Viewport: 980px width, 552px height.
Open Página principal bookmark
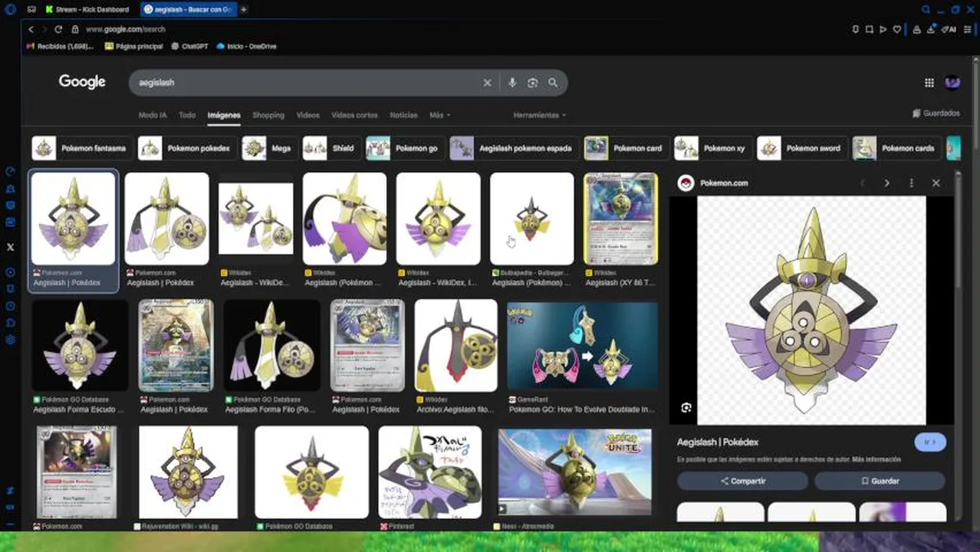pyautogui.click(x=133, y=47)
